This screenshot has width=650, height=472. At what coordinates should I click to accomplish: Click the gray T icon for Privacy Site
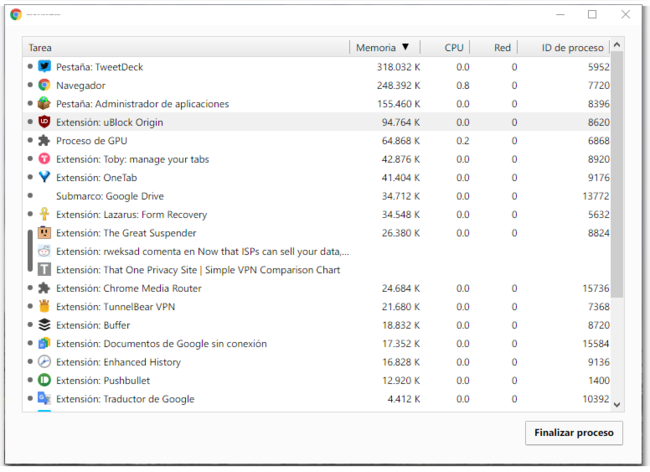pyautogui.click(x=44, y=270)
